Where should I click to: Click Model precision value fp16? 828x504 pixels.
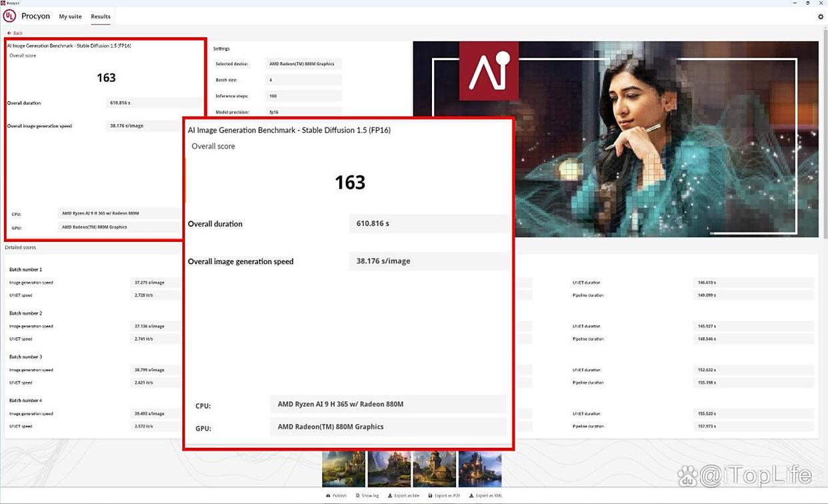click(x=303, y=112)
